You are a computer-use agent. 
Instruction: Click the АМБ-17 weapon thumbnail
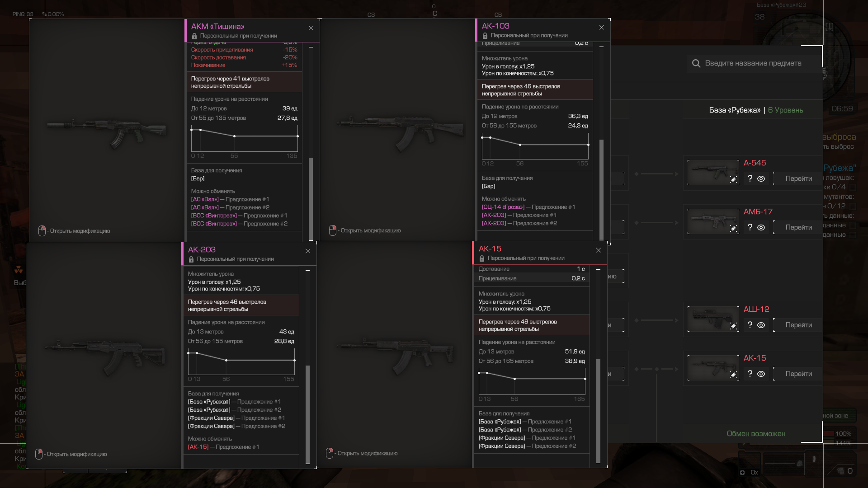[713, 221]
